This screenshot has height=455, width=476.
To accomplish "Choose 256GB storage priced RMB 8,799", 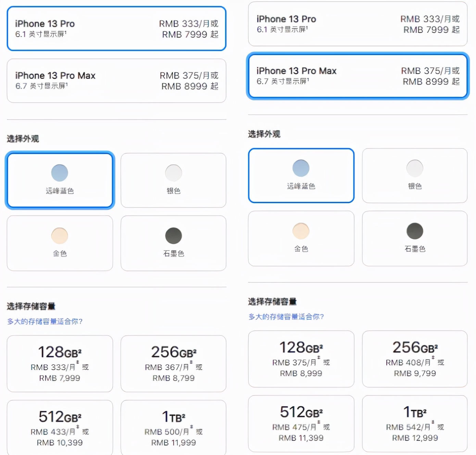I will (173, 364).
